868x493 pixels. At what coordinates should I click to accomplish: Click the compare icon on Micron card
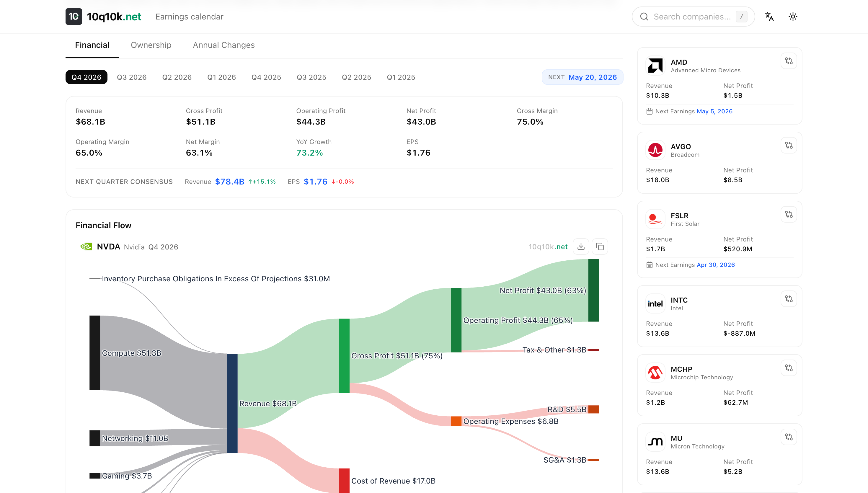pyautogui.click(x=789, y=437)
